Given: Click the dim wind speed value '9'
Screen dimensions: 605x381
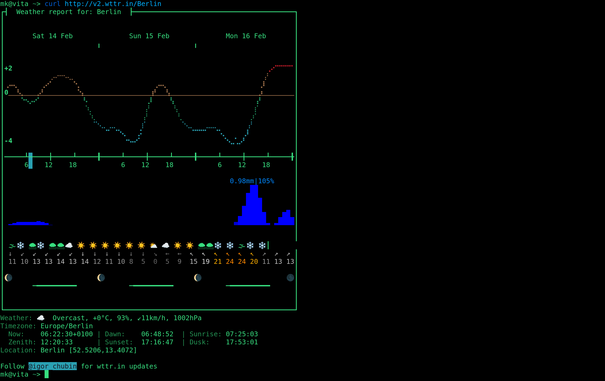Looking at the screenshot, I should [x=179, y=261].
